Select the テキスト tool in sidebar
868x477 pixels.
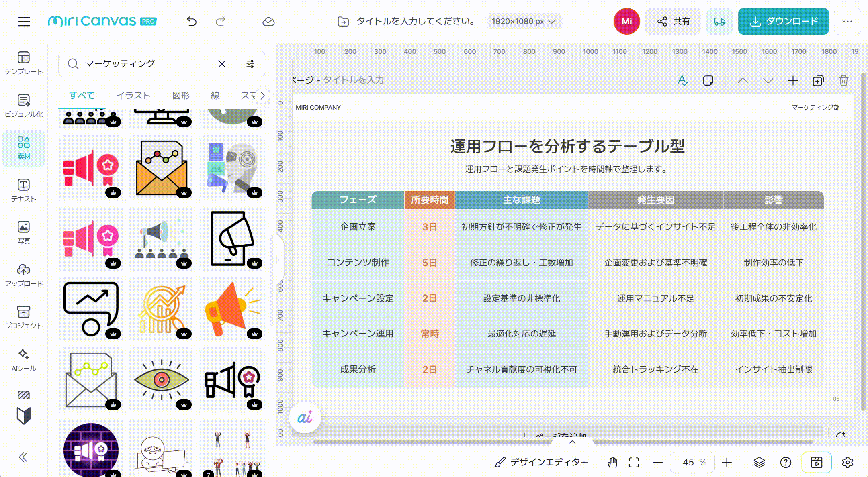point(24,191)
